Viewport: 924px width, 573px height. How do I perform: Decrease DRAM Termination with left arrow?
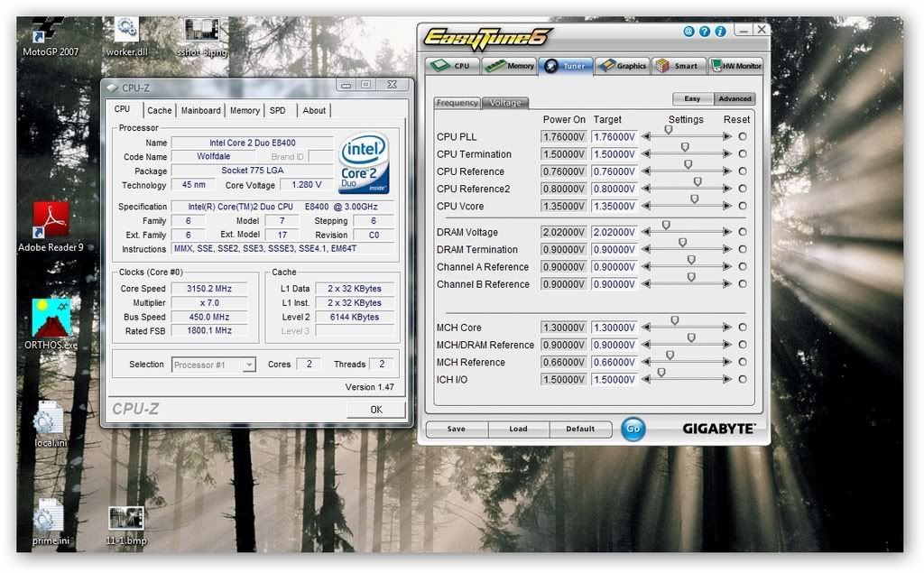point(646,249)
